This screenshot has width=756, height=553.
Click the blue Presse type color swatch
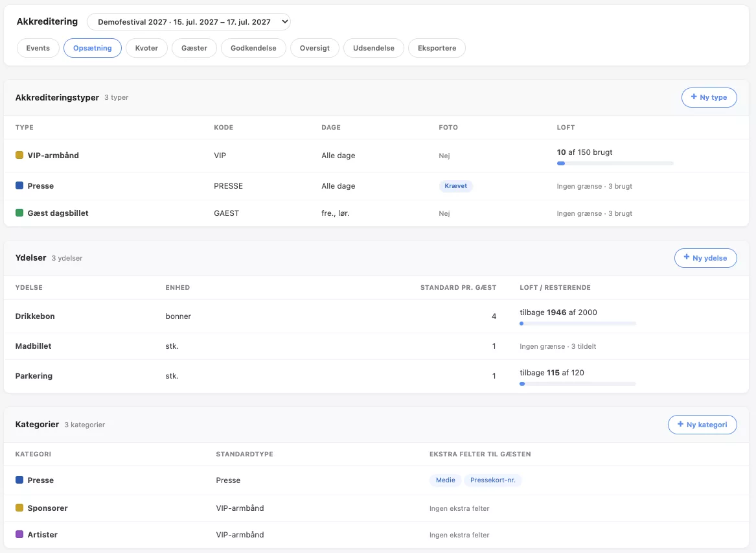pyautogui.click(x=19, y=185)
